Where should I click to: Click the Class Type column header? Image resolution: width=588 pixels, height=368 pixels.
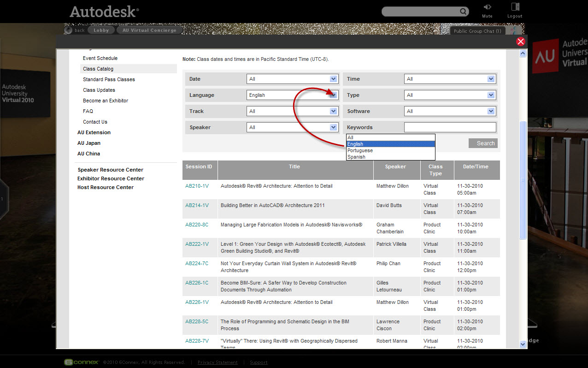point(437,170)
